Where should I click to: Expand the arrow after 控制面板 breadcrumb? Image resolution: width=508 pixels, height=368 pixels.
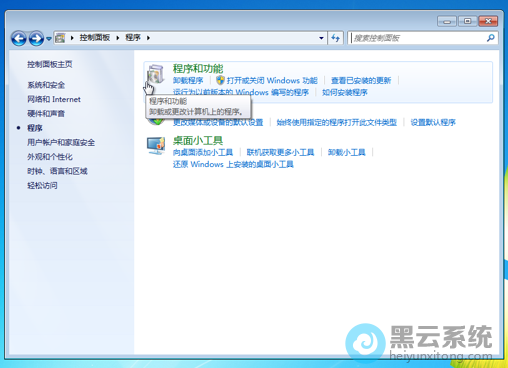coord(118,38)
